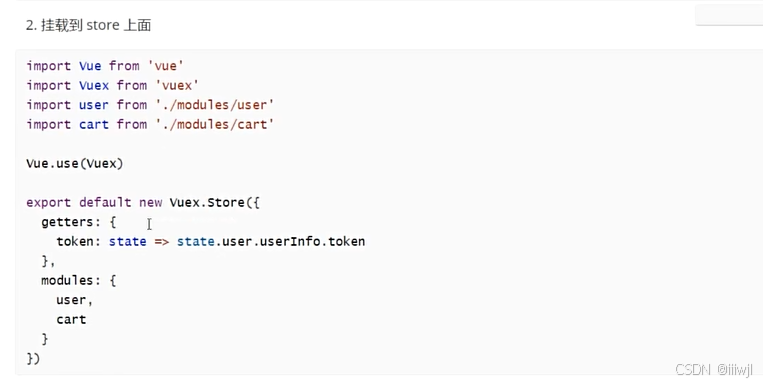Click the 'vuex' string in second import
Image resolution: width=763 pixels, height=383 pixels.
[177, 85]
